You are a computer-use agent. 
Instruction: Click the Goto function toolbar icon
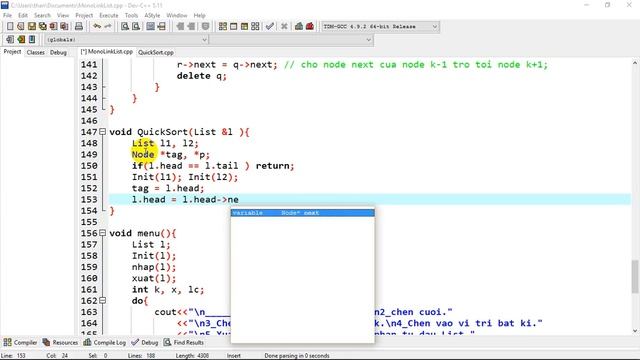tap(151, 27)
